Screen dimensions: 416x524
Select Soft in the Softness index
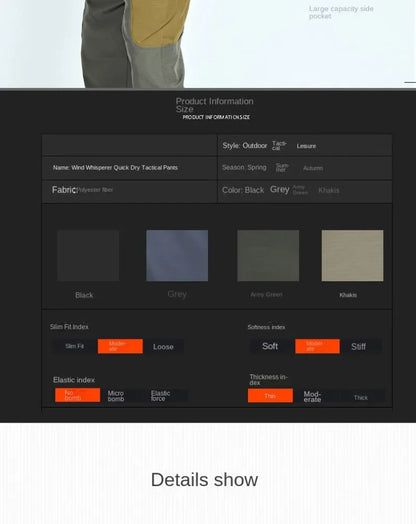coord(270,346)
